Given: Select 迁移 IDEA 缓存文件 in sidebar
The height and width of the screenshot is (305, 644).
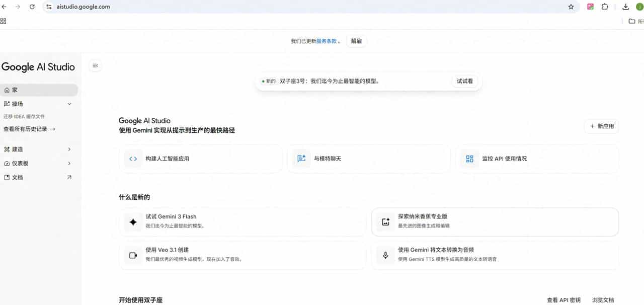Looking at the screenshot, I should 24,116.
